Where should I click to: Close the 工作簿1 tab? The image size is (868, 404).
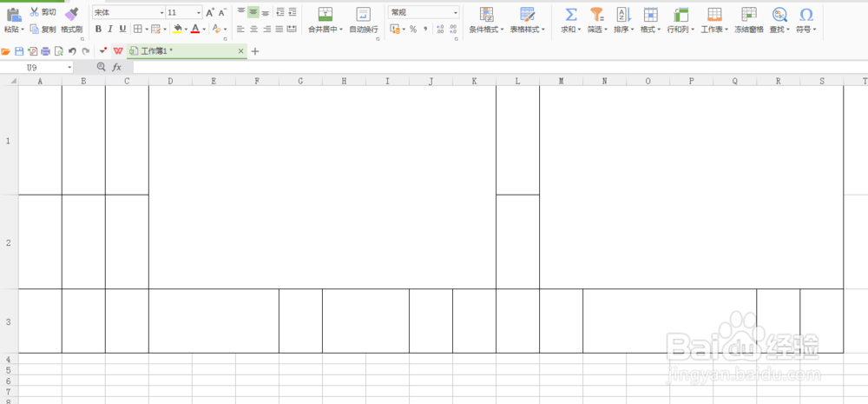tap(240, 51)
